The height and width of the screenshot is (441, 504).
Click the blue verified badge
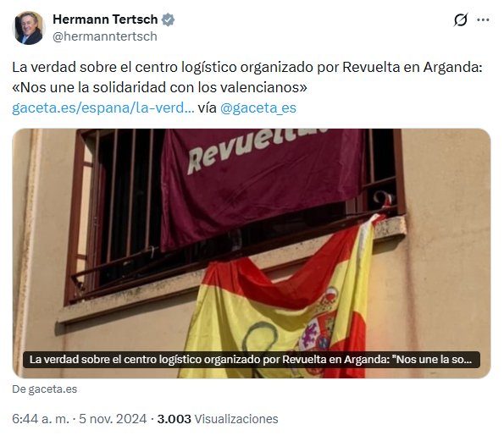[x=168, y=19]
